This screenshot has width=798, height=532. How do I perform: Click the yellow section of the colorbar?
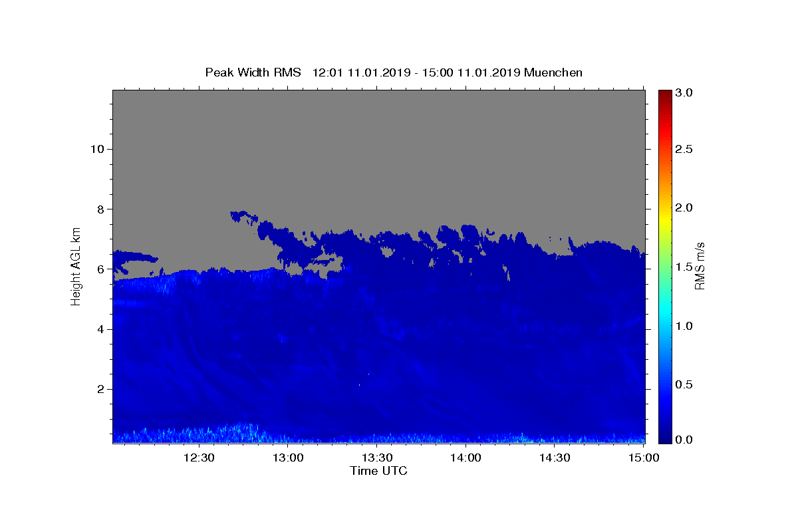click(x=665, y=219)
